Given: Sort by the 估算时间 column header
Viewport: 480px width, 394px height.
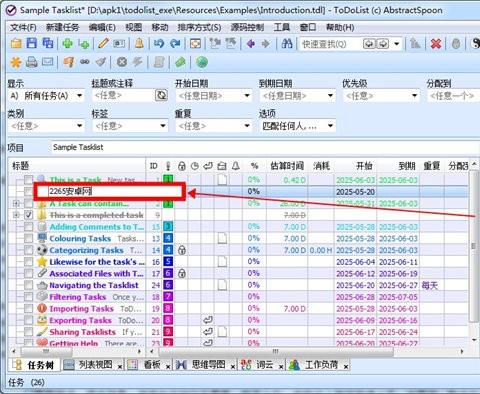Looking at the screenshot, I should 287,166.
